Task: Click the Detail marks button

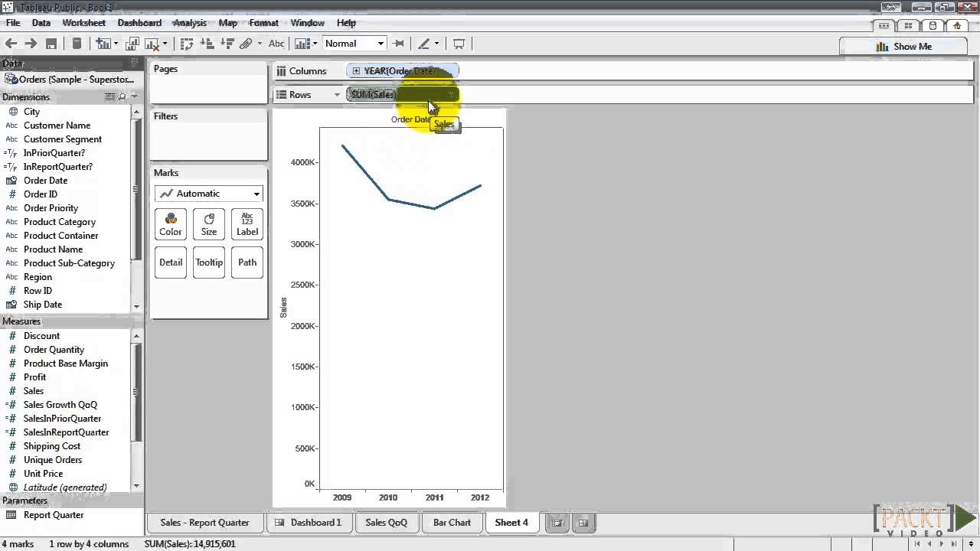Action: pyautogui.click(x=171, y=262)
